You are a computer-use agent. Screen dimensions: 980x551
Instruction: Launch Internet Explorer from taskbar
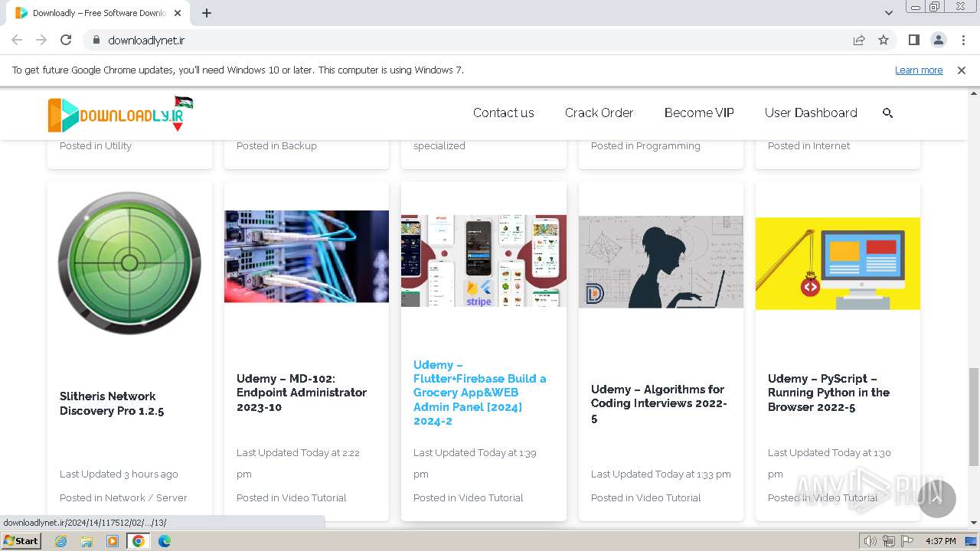point(61,541)
